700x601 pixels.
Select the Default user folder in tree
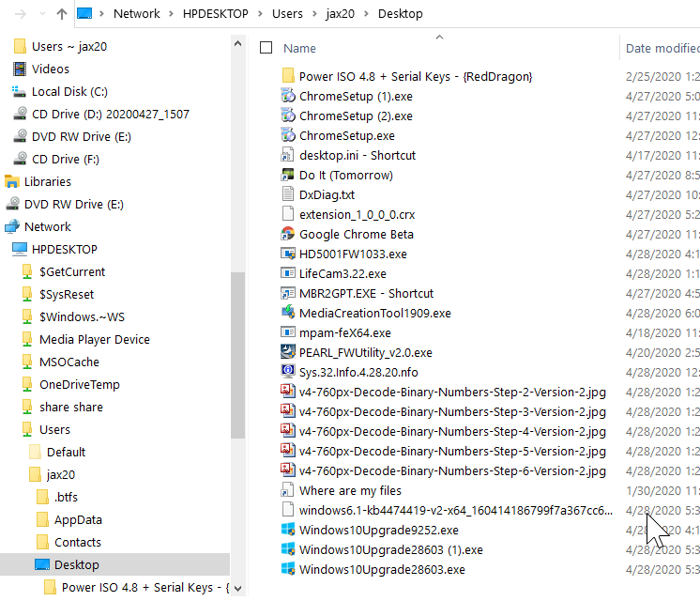click(66, 453)
